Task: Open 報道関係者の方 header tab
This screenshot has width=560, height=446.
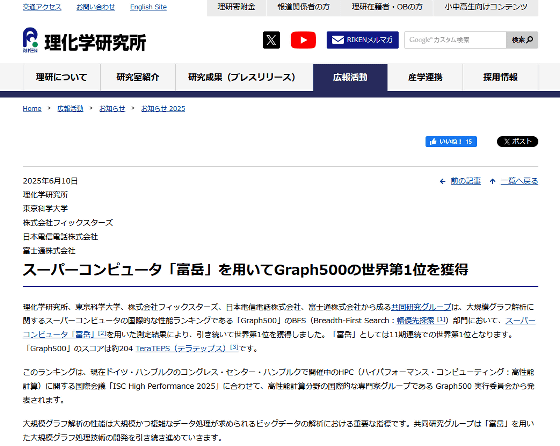Action: point(304,7)
